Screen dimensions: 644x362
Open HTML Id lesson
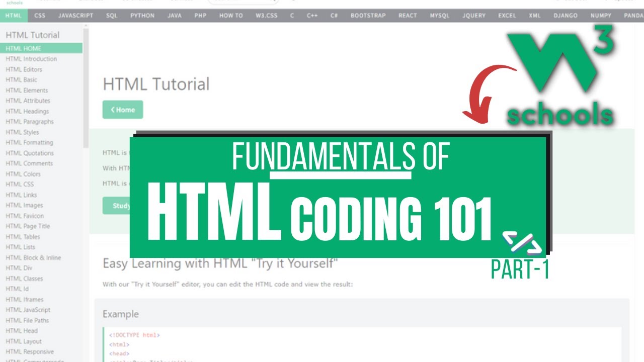[x=18, y=289]
